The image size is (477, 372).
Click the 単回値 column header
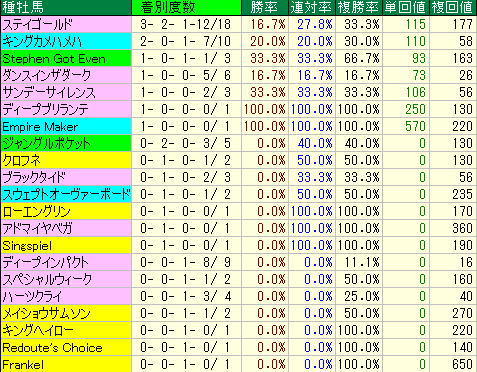(405, 7)
